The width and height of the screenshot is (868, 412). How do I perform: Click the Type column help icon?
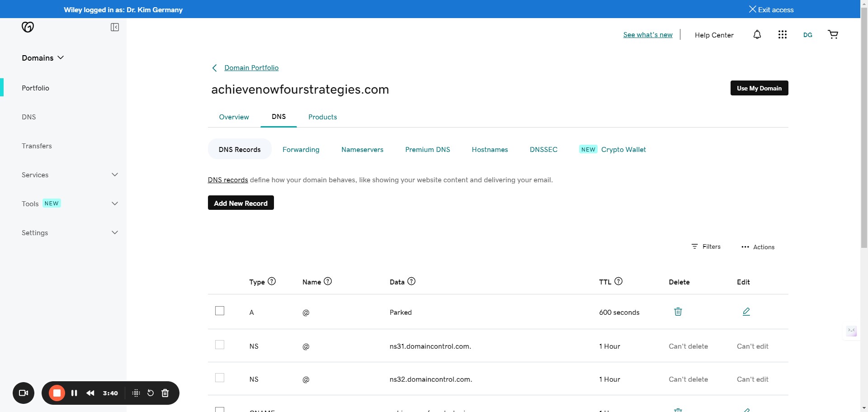click(x=272, y=281)
